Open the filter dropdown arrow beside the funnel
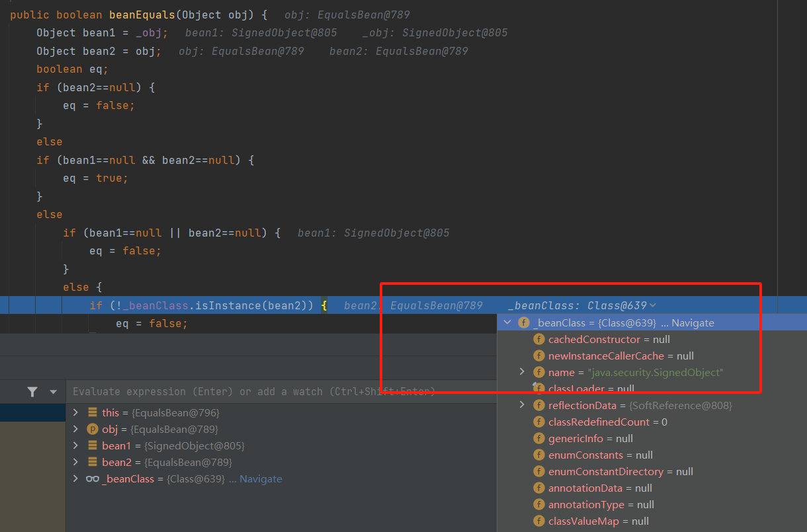807x532 pixels. point(54,392)
